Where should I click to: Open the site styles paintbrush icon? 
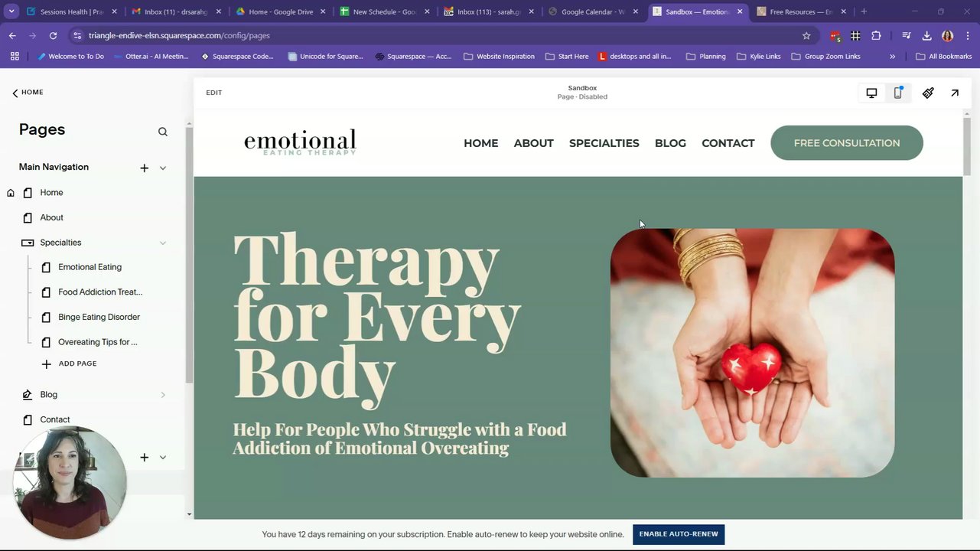click(x=928, y=93)
